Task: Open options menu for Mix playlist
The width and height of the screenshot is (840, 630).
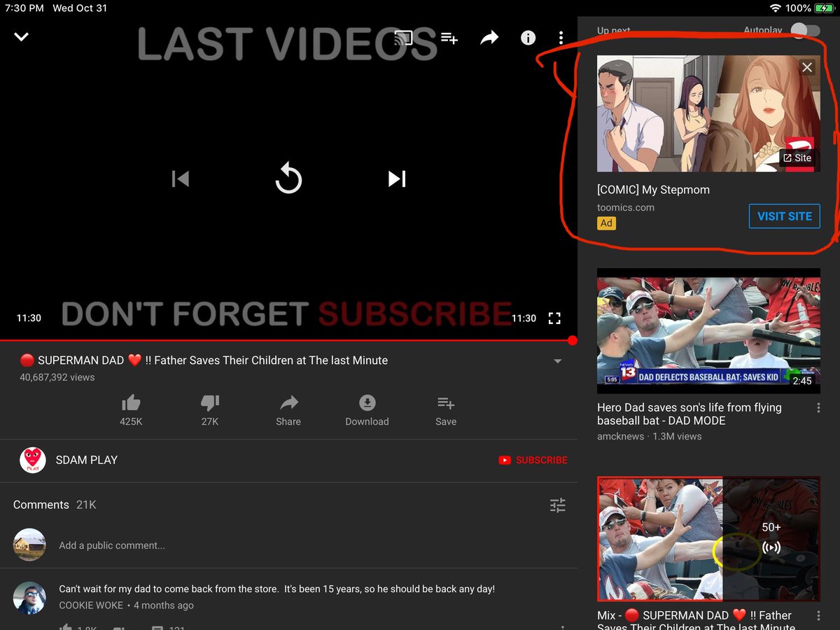Action: pyautogui.click(x=818, y=616)
